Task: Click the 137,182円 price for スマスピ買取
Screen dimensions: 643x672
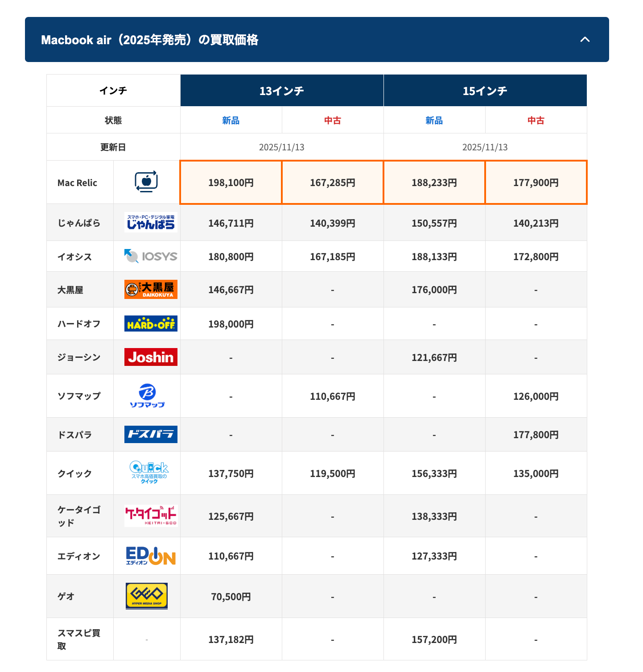Action: pos(231,639)
